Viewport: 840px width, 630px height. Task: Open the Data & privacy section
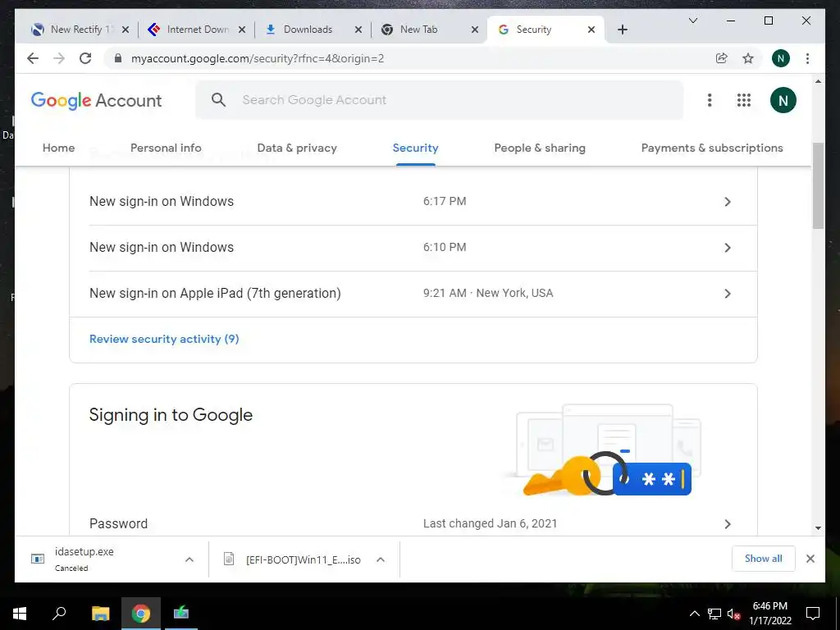coord(297,148)
